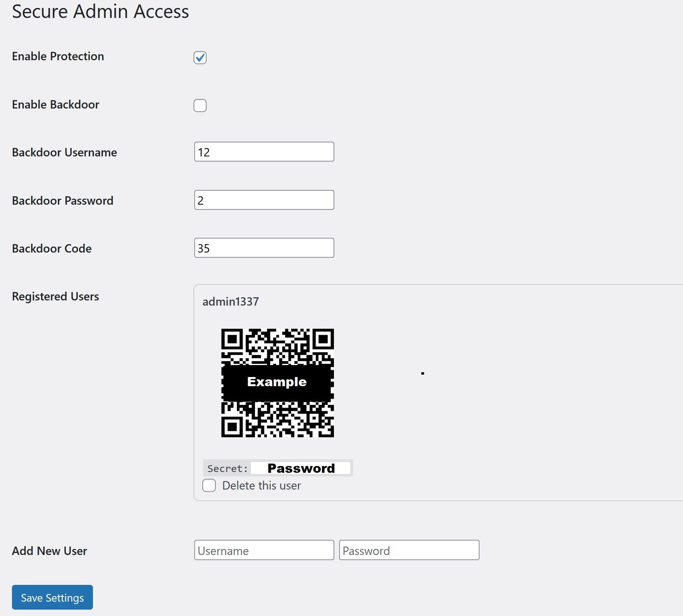
Task: Click the Secure Admin Access heading
Action: [x=101, y=11]
